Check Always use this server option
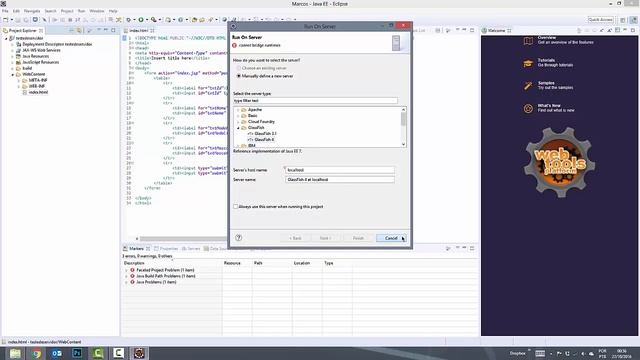This screenshot has width=640, height=360. tap(236, 207)
